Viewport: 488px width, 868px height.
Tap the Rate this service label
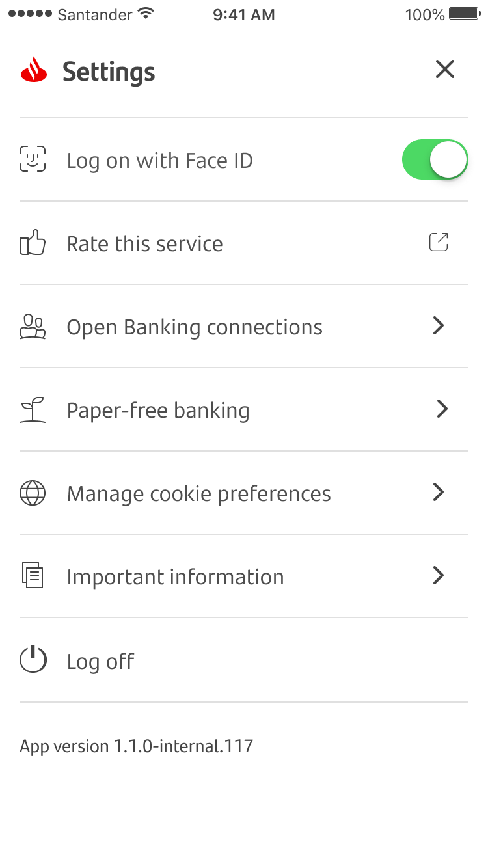pos(144,244)
